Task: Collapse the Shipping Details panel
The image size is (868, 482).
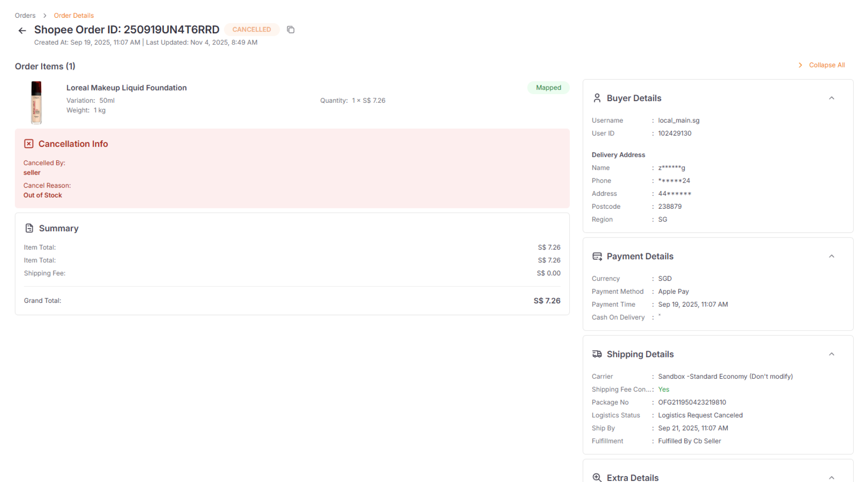Action: pyautogui.click(x=832, y=354)
